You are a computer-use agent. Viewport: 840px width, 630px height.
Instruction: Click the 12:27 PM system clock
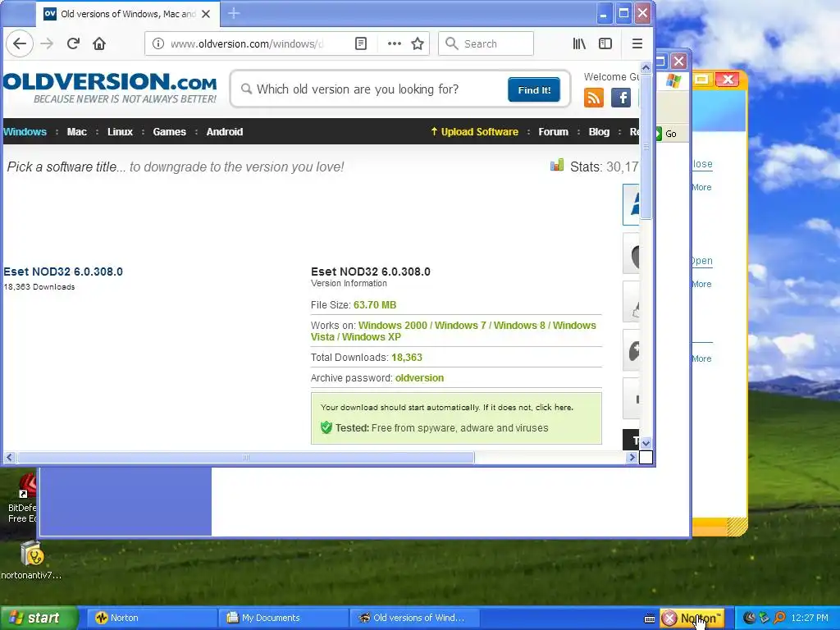[x=810, y=618]
